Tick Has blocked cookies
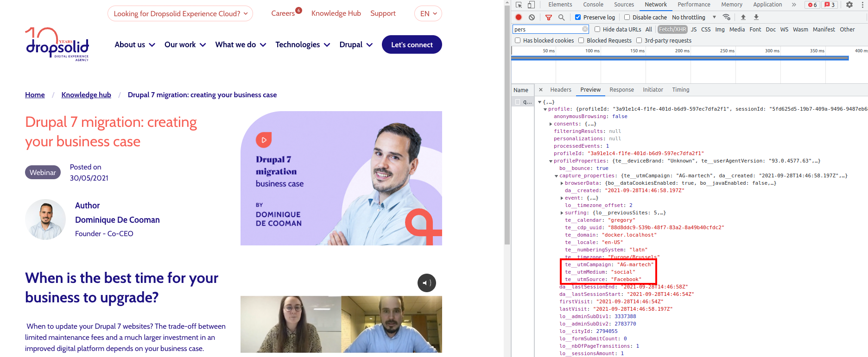868x357 pixels. [518, 40]
